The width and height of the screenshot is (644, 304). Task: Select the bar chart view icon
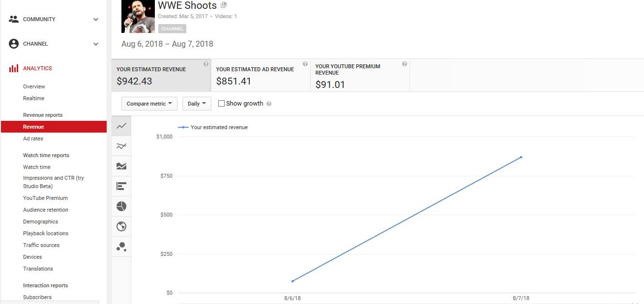tap(121, 186)
